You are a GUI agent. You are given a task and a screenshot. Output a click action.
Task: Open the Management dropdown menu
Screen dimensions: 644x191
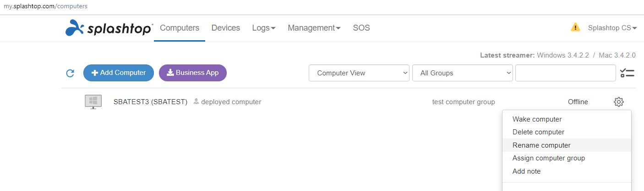(x=314, y=28)
